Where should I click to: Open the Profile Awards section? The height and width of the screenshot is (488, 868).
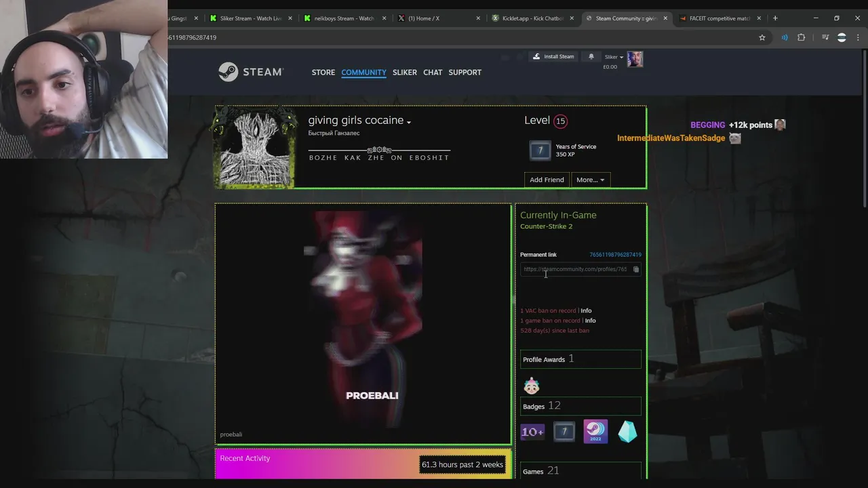point(580,359)
